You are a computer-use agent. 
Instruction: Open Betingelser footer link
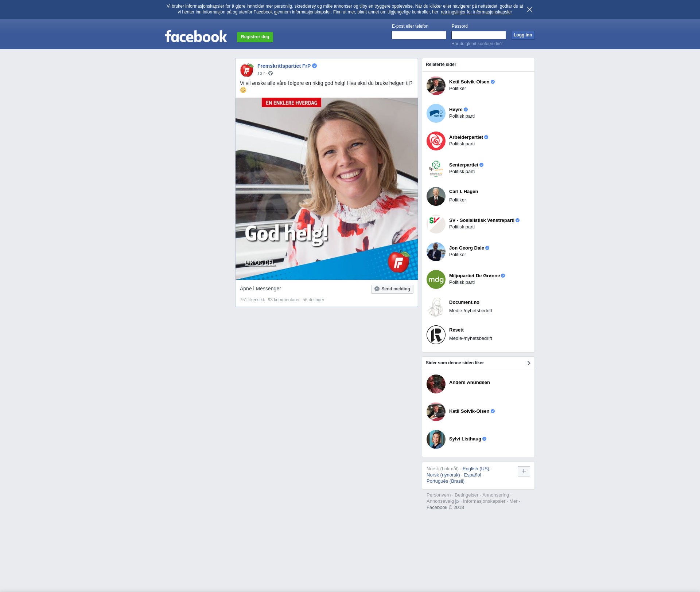point(466,495)
